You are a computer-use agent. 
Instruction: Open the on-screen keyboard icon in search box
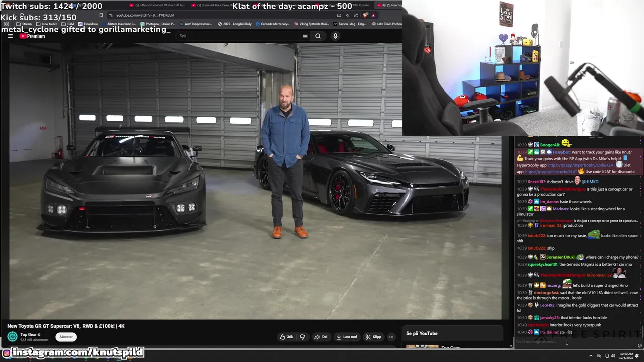point(305,36)
